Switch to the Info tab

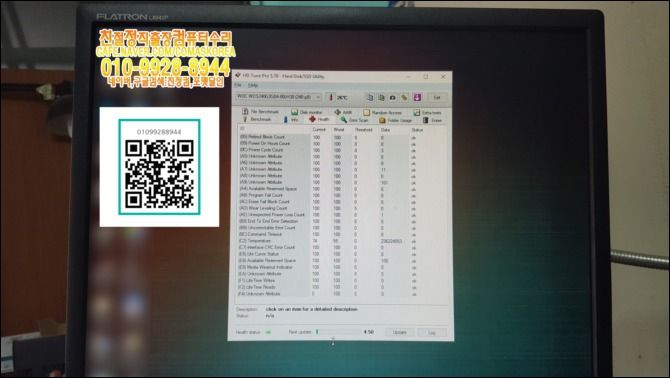(x=291, y=120)
